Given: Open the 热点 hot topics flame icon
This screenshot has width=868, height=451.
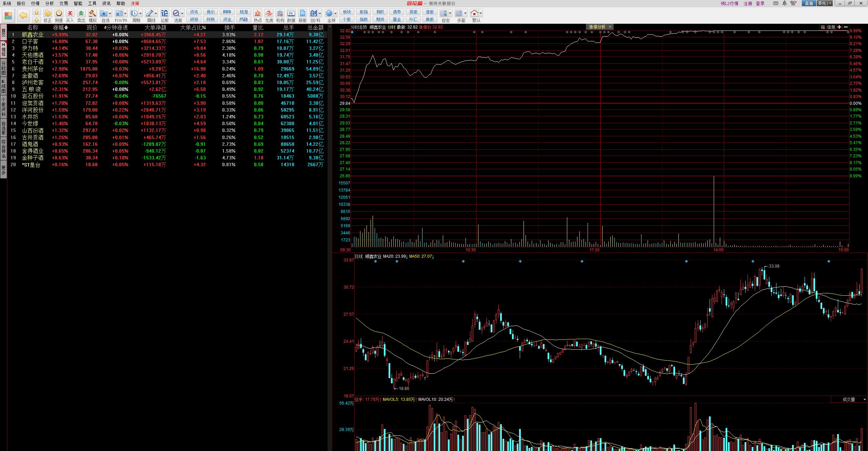Looking at the screenshot, I should click(x=258, y=14).
